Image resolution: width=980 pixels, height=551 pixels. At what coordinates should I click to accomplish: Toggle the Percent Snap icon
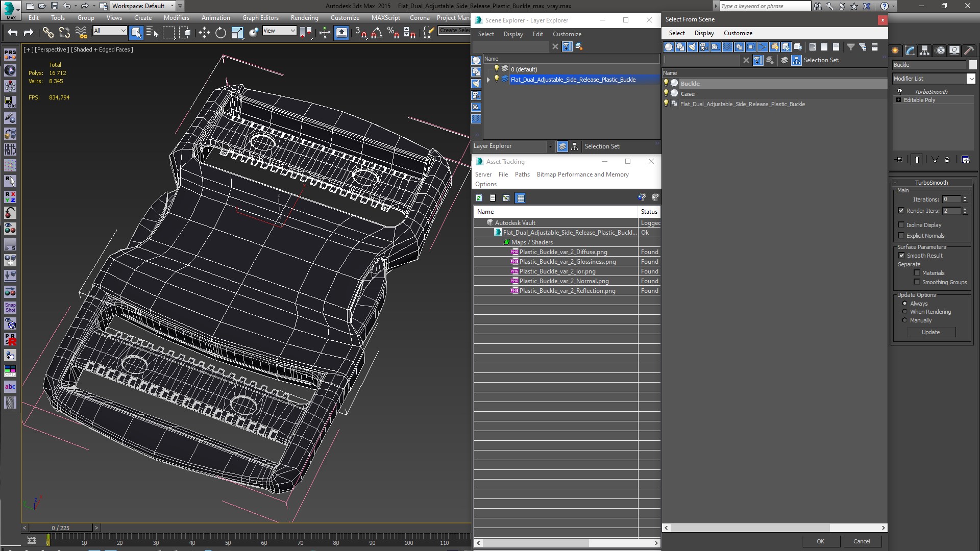pyautogui.click(x=393, y=32)
